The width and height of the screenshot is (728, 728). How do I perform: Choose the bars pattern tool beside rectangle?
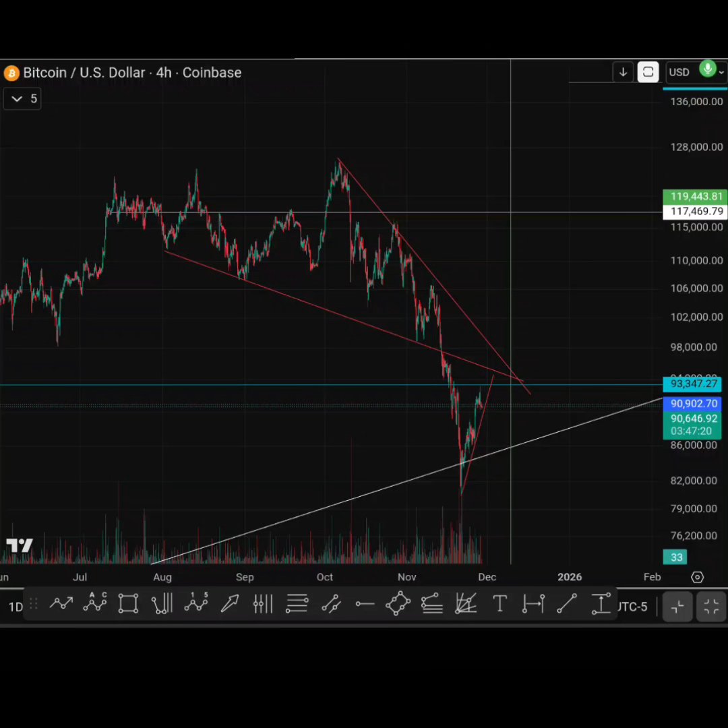(x=162, y=603)
